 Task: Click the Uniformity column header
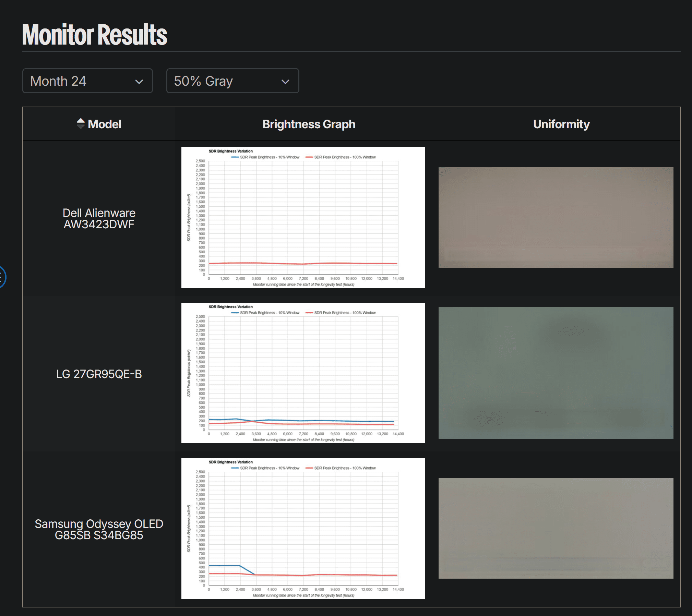pyautogui.click(x=561, y=124)
